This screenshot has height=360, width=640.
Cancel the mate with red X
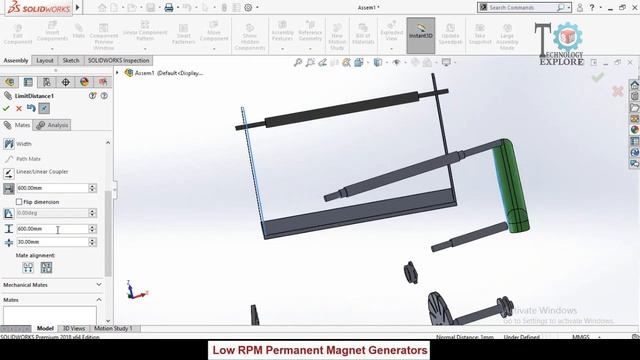tap(19, 108)
